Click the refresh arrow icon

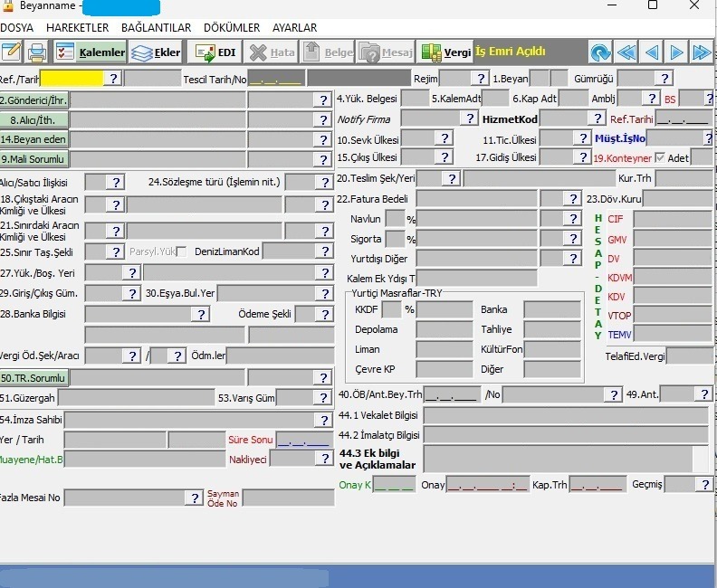600,52
